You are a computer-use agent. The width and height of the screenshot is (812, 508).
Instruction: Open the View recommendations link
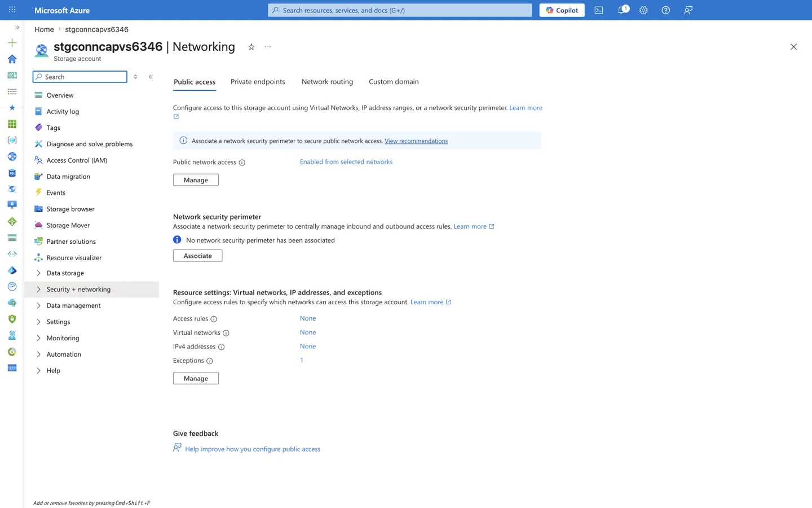coord(416,141)
